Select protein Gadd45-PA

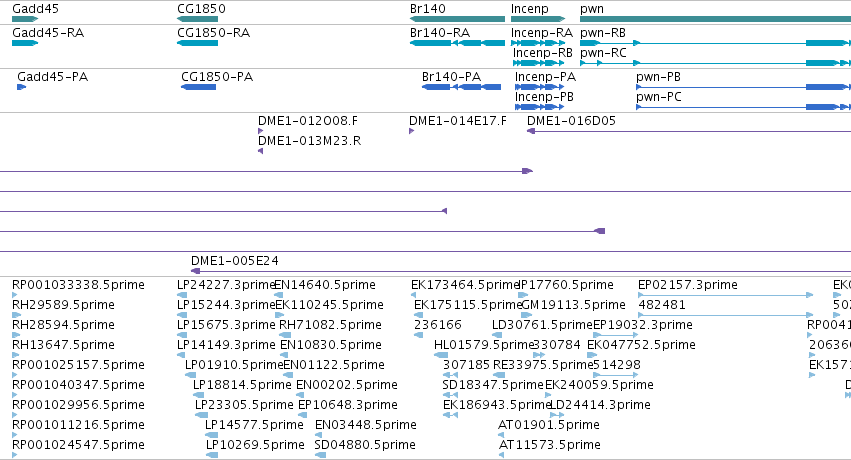(x=22, y=87)
